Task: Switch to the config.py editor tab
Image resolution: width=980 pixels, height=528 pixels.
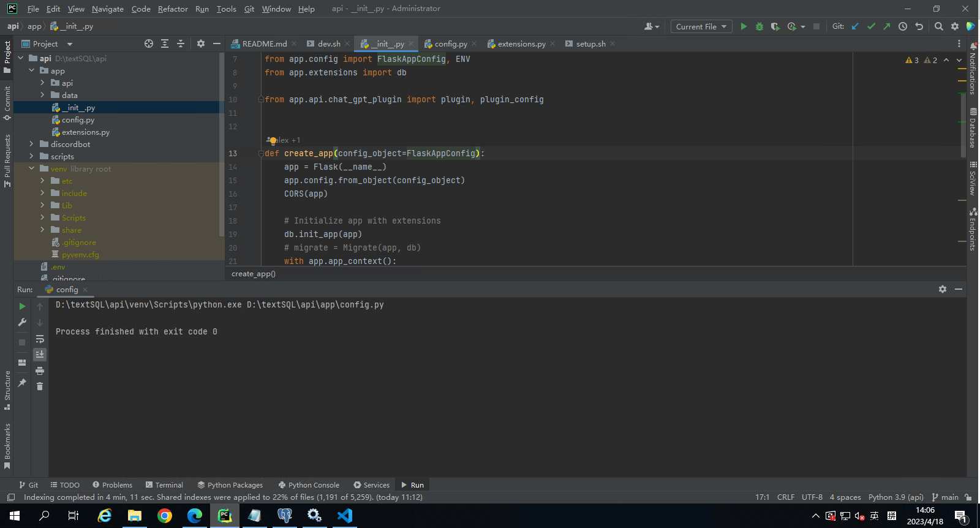Action: [451, 43]
